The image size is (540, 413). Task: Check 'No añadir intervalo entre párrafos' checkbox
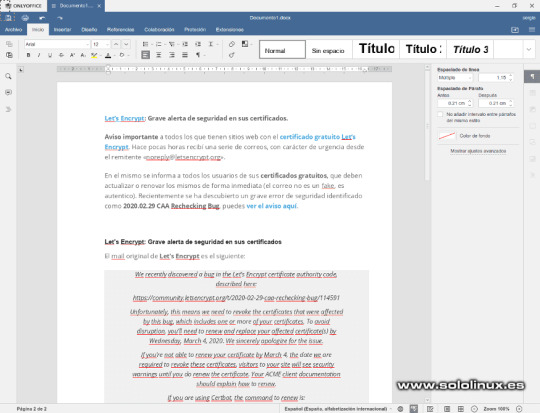point(440,114)
